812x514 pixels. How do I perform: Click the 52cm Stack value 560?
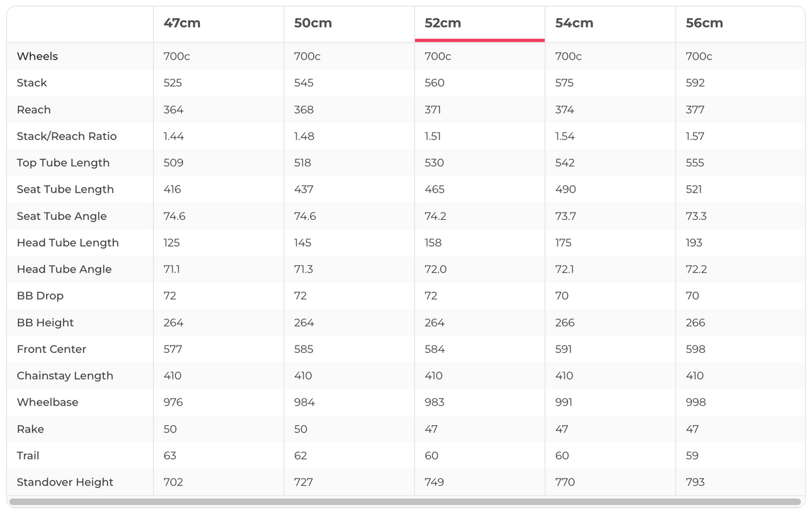[x=434, y=83]
